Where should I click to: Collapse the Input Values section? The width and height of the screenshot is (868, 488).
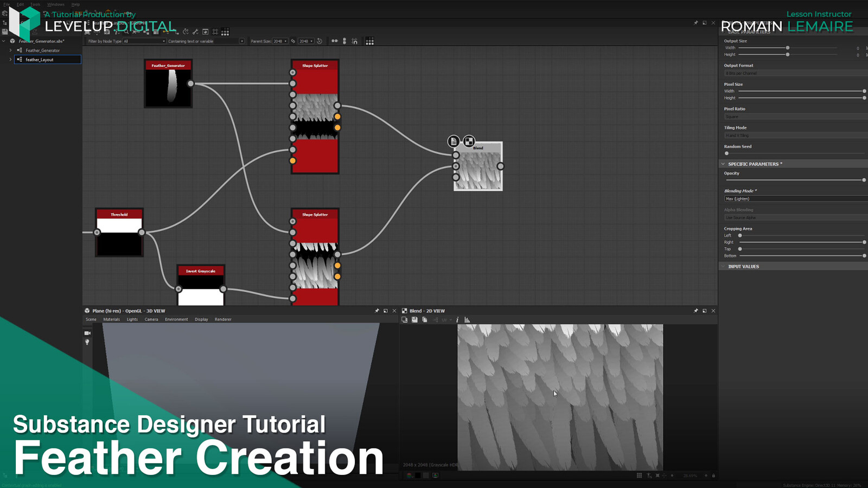coord(723,266)
